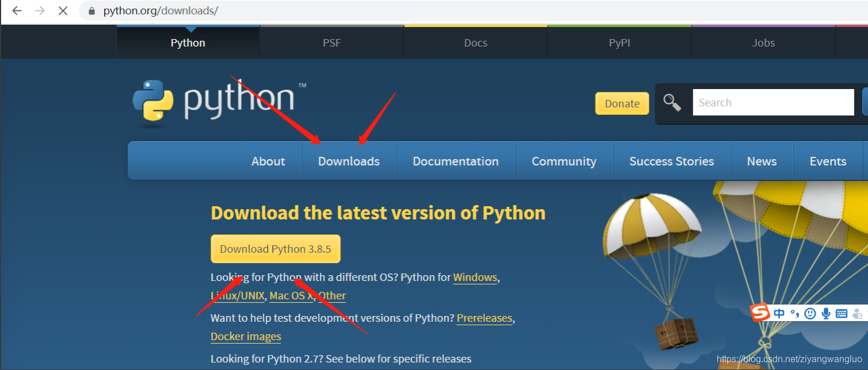The width and height of the screenshot is (868, 370).
Task: Click the punctuation mode icon on the IME bar
Action: 795,313
